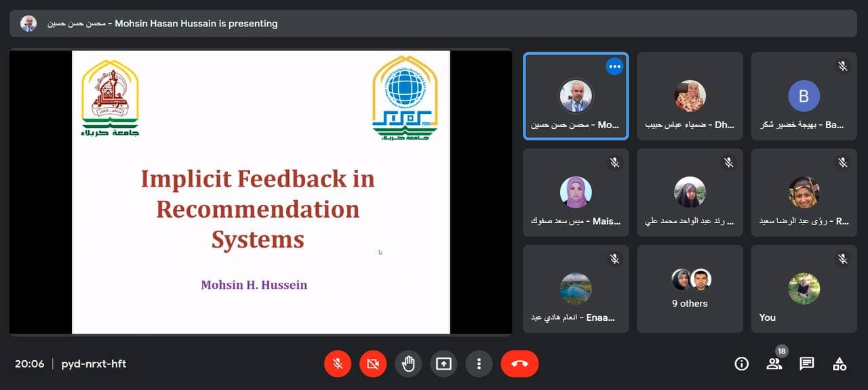Image resolution: width=868 pixels, height=390 pixels.
Task: Click the meeting code pyd-nrxt-hft
Action: [x=94, y=364]
